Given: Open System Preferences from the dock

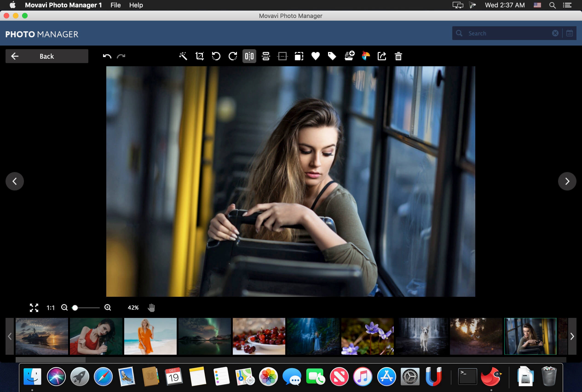Looking at the screenshot, I should (410, 377).
